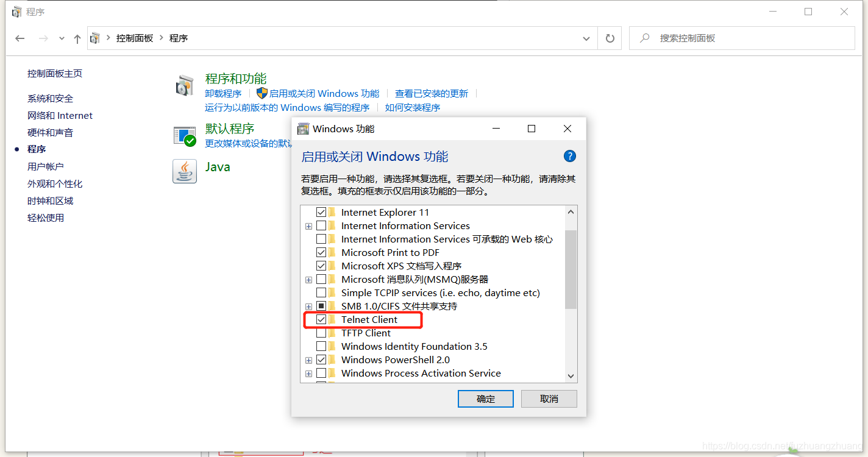Click the feature list scroll-down arrow
Viewport: 868px width, 457px height.
pyautogui.click(x=571, y=376)
